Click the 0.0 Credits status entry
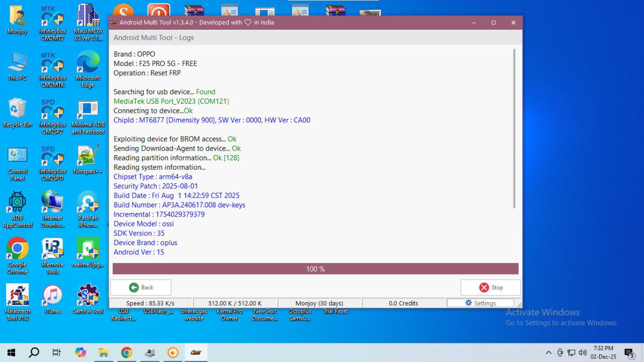The width and height of the screenshot is (644, 362). (x=404, y=303)
